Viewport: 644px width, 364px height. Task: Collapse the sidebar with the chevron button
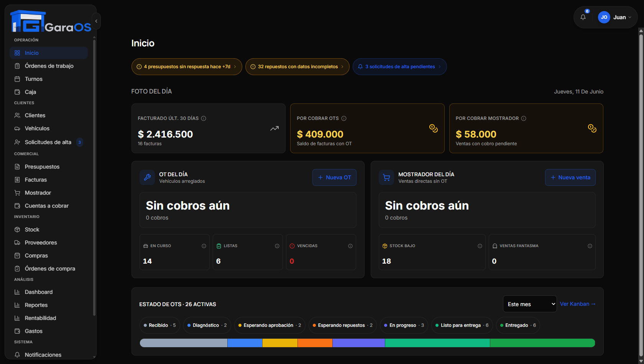click(x=96, y=21)
